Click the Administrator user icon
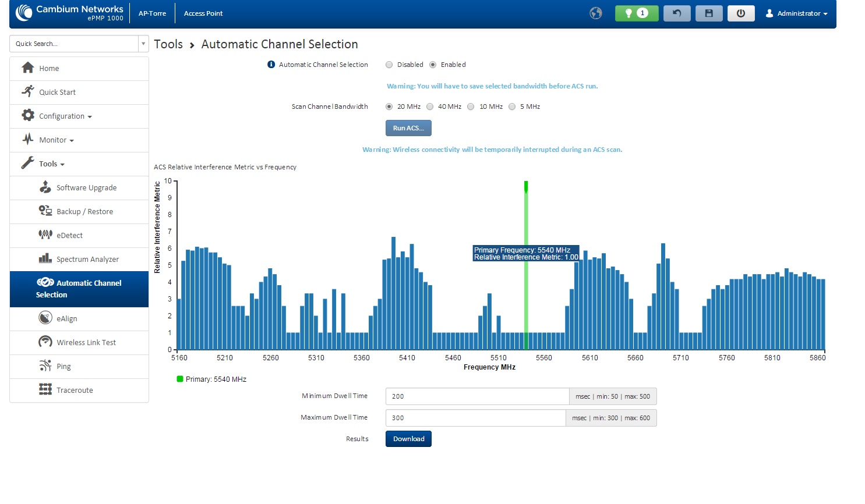Viewport: 865px width, 504px height. [769, 13]
